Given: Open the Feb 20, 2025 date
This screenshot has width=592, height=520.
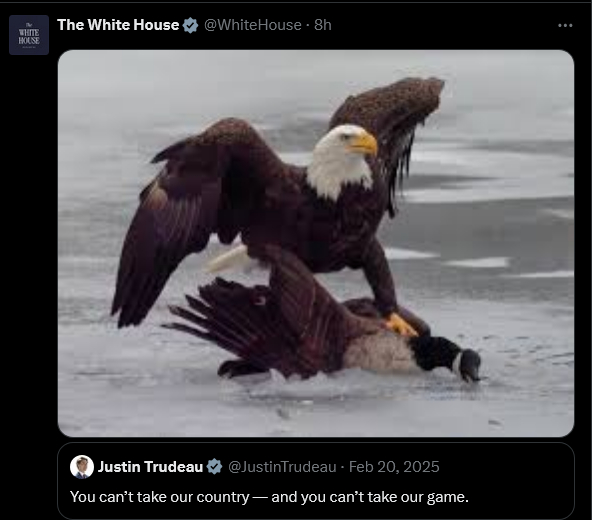Looking at the screenshot, I should 394,467.
